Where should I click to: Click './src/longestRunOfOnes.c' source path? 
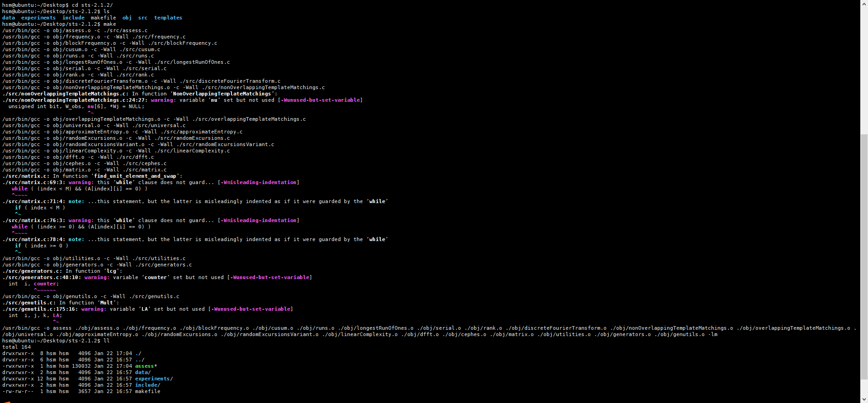192,62
